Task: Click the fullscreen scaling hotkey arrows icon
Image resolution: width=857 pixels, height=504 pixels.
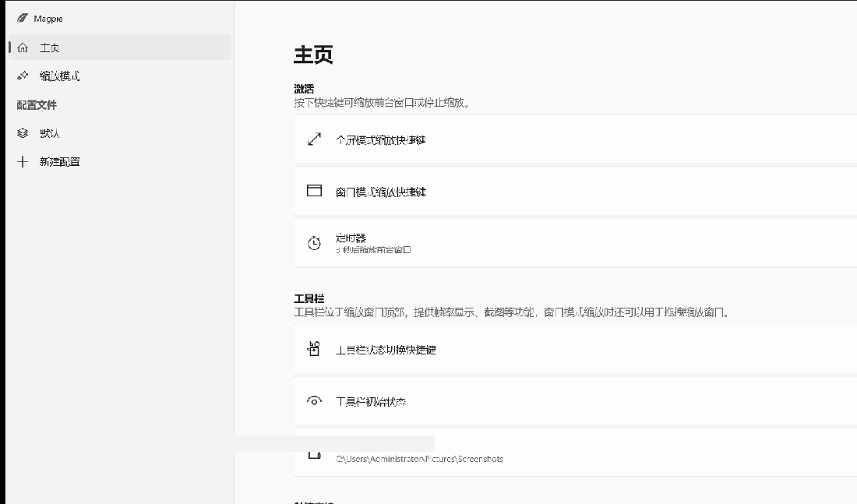Action: coord(314,139)
